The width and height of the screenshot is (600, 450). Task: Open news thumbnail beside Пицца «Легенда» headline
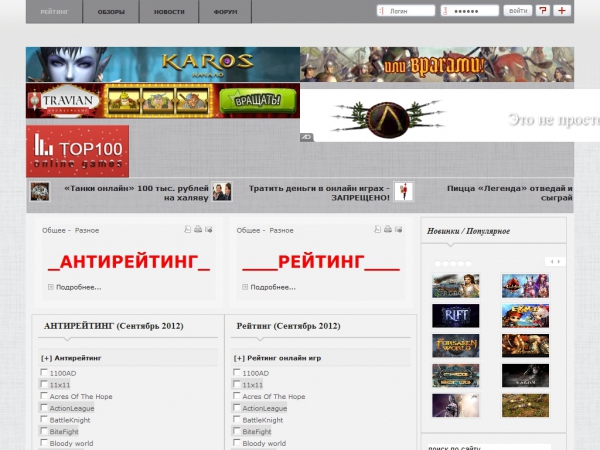coord(404,192)
